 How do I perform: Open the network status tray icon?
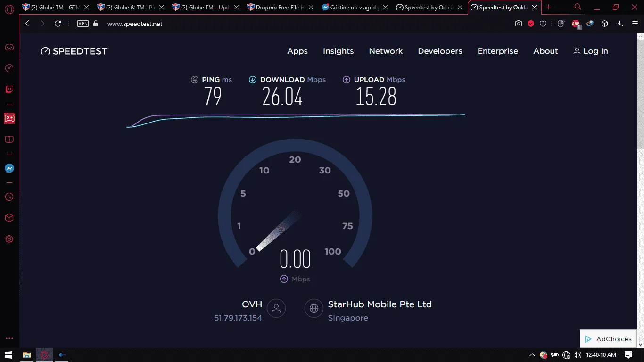click(566, 355)
